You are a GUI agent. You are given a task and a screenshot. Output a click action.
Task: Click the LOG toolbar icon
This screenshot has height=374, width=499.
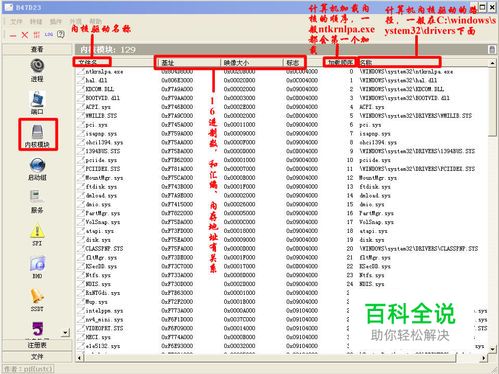(x=49, y=34)
